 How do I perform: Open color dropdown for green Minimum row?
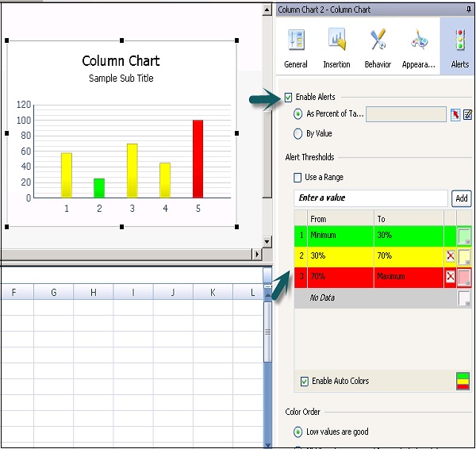464,236
